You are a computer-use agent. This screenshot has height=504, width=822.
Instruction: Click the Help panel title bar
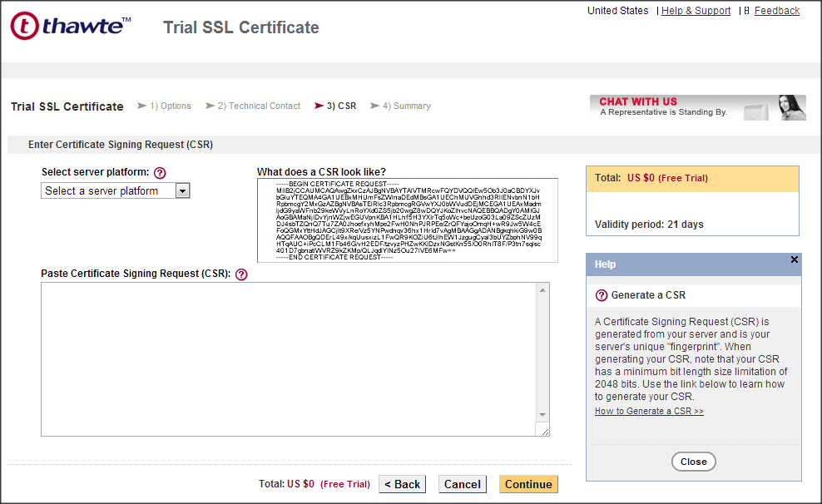coord(694,264)
